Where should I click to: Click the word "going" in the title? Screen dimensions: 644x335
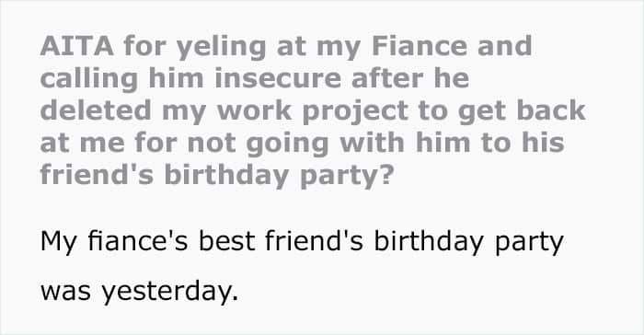(287, 144)
